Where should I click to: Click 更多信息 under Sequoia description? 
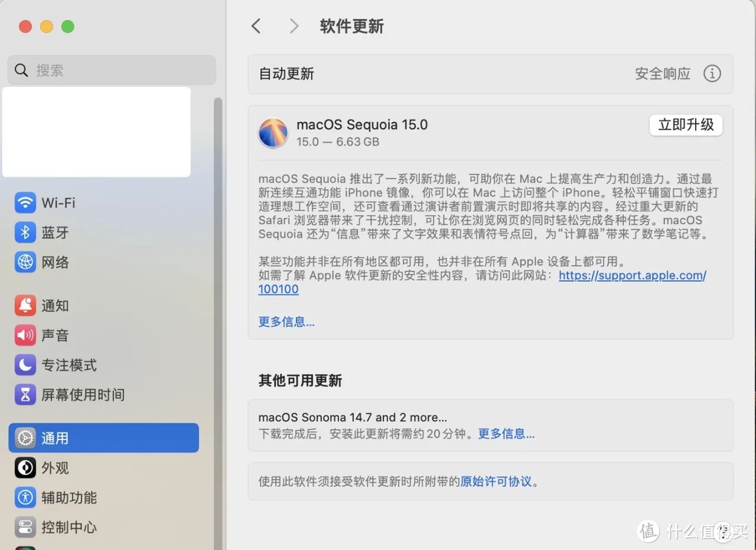[286, 322]
